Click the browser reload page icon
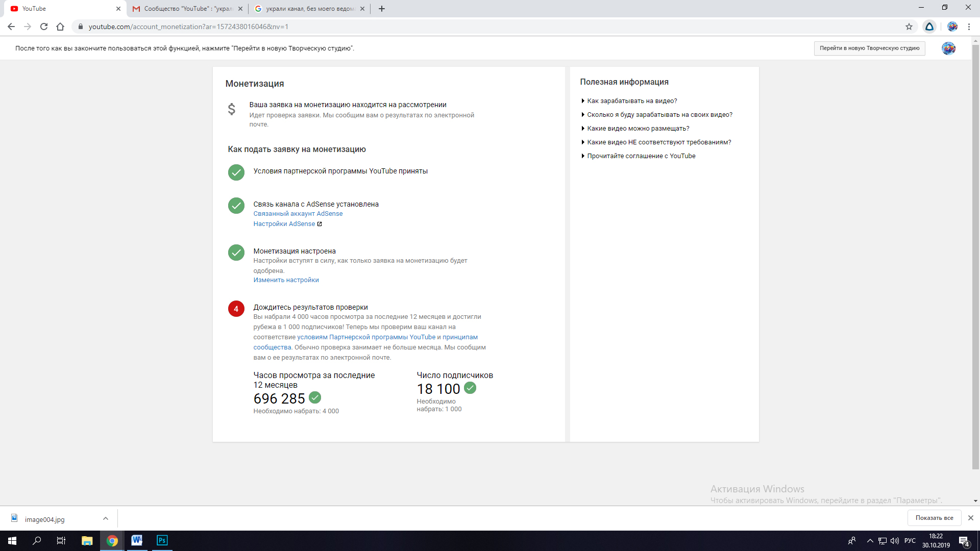The width and height of the screenshot is (980, 551). pyautogui.click(x=44, y=27)
